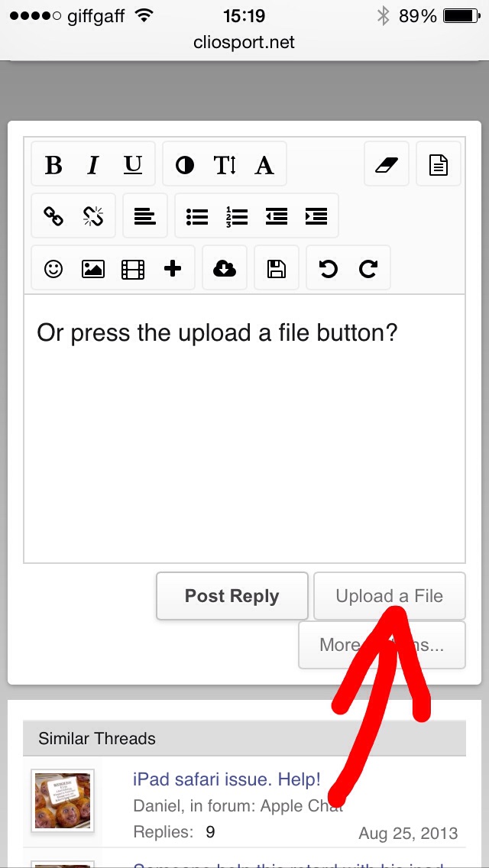Open the font size dropdown

point(225,164)
